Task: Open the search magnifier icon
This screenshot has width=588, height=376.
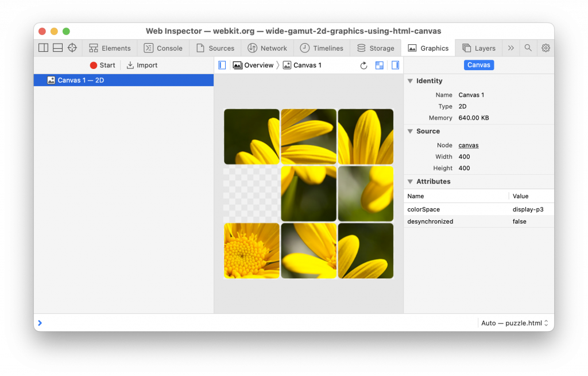Action: [x=528, y=48]
